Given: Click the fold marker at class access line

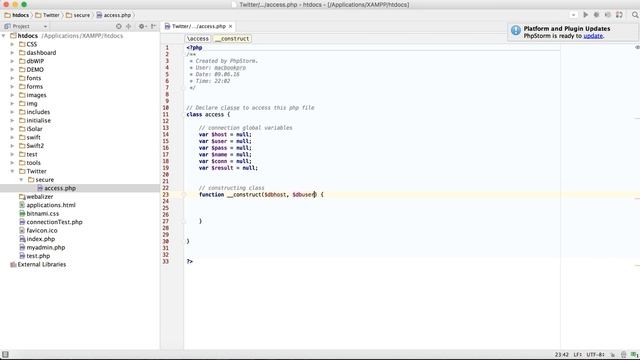Looking at the screenshot, I should 184,115.
